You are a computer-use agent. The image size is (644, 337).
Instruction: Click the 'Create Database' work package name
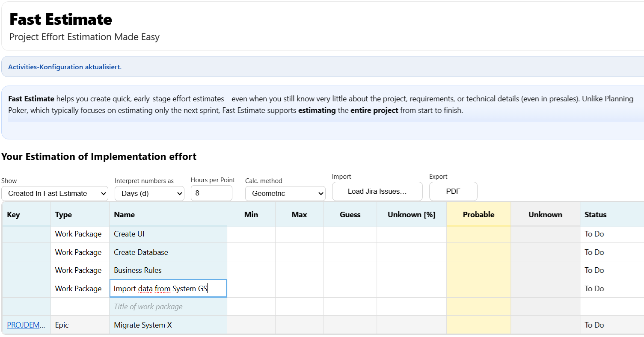pyautogui.click(x=168, y=252)
